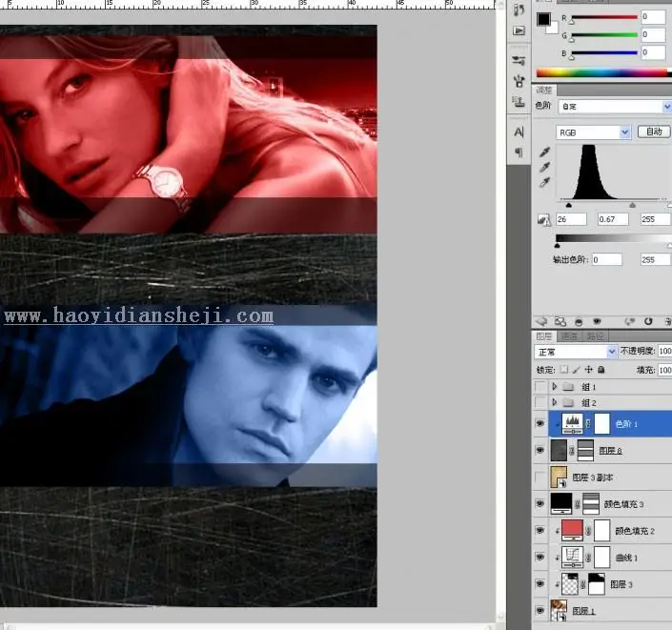Click the black input levels handle
Screen dimensions: 672x630
coord(569,205)
